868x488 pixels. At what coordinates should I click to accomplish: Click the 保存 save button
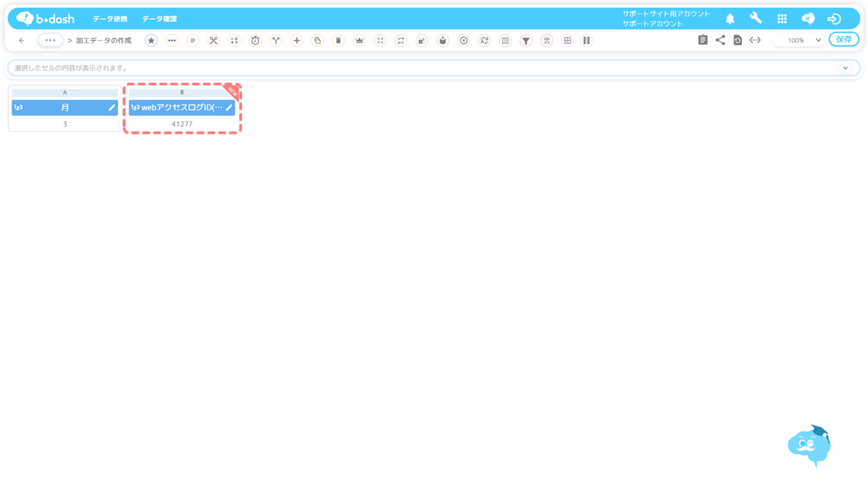point(844,40)
